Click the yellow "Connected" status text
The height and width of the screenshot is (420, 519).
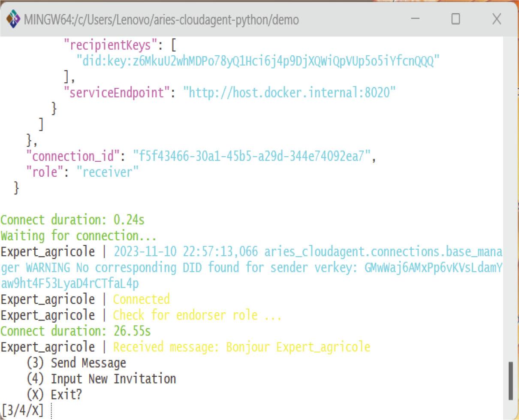pos(141,299)
